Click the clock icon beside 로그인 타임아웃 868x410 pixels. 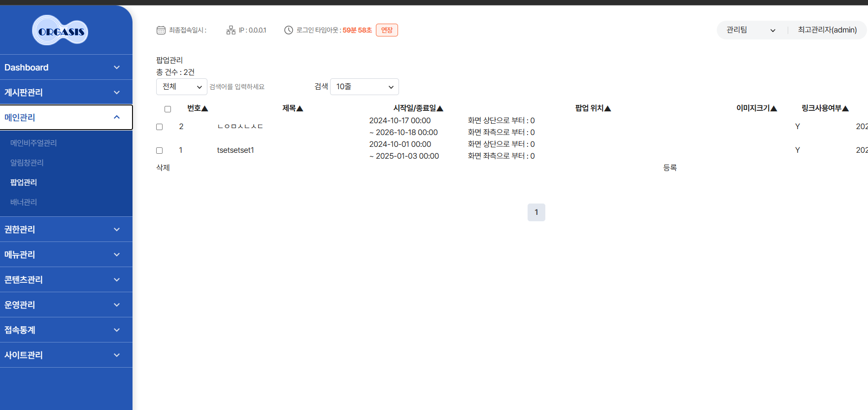click(x=289, y=30)
